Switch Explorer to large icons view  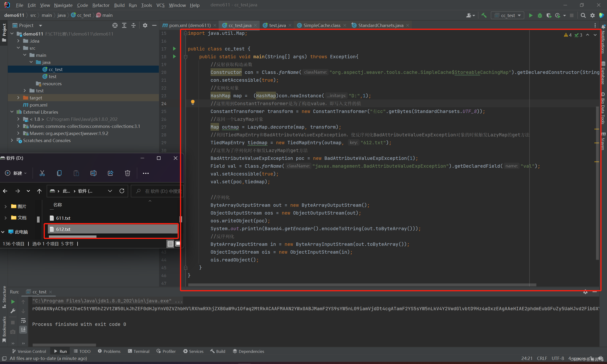point(178,243)
